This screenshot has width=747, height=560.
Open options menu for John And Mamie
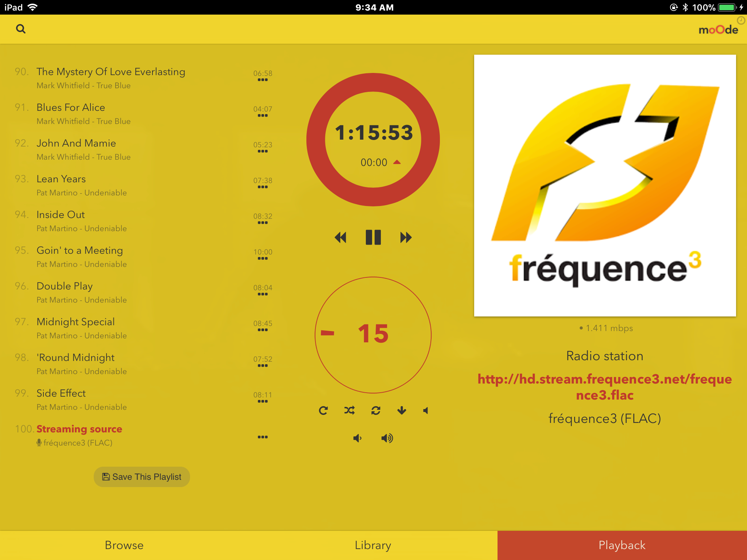click(x=263, y=151)
